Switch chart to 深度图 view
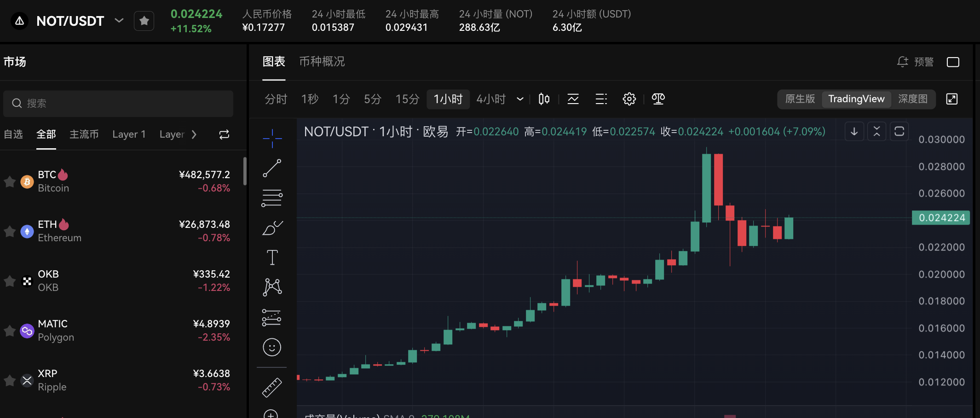980x418 pixels. (x=912, y=99)
